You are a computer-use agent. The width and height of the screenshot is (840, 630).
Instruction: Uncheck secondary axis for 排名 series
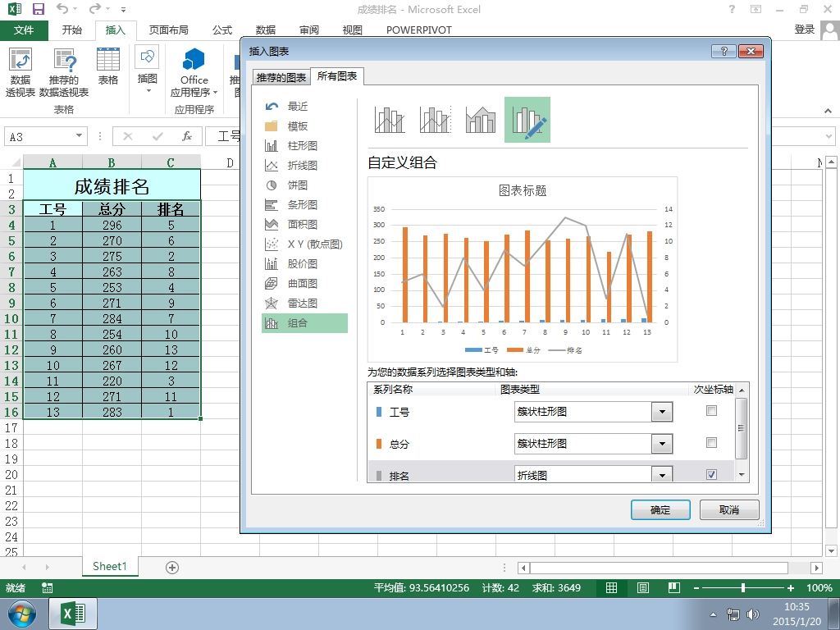click(711, 475)
